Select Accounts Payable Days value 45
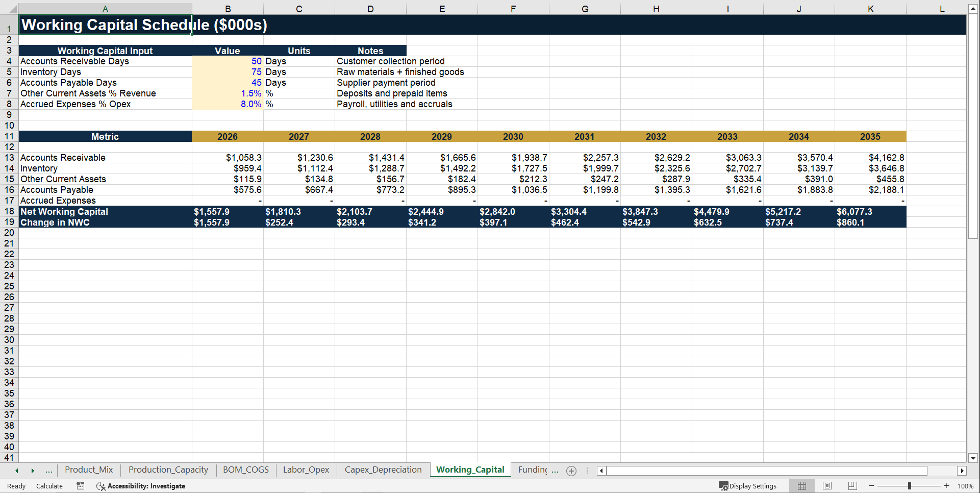The image size is (980, 493). [x=228, y=83]
